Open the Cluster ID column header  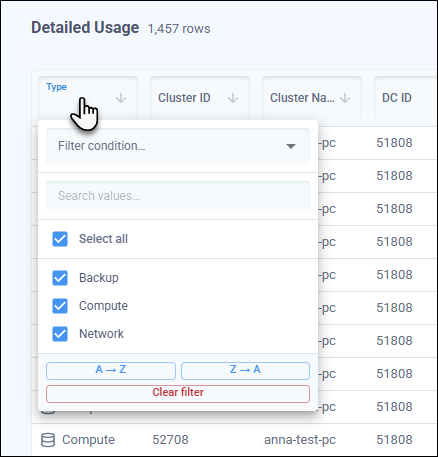click(x=200, y=98)
